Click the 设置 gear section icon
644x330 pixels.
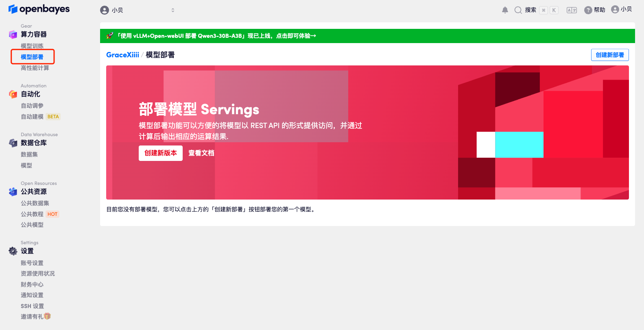pos(13,251)
